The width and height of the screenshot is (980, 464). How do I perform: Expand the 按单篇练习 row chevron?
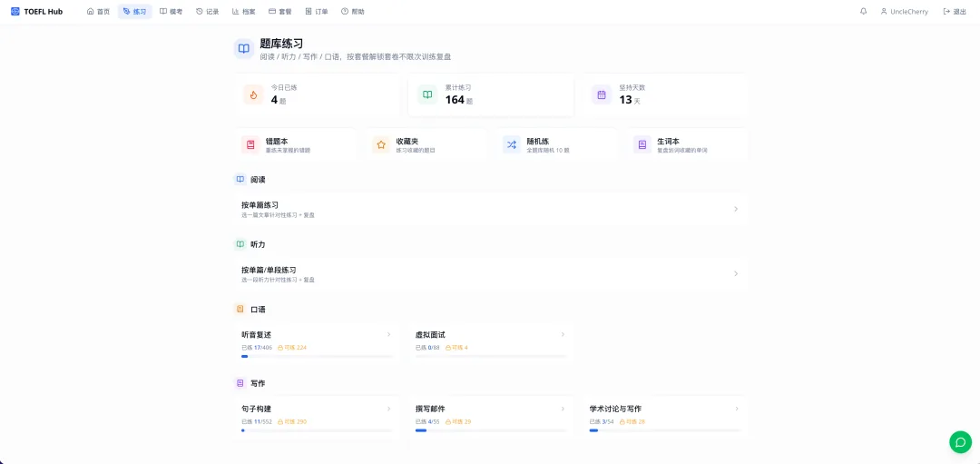736,209
